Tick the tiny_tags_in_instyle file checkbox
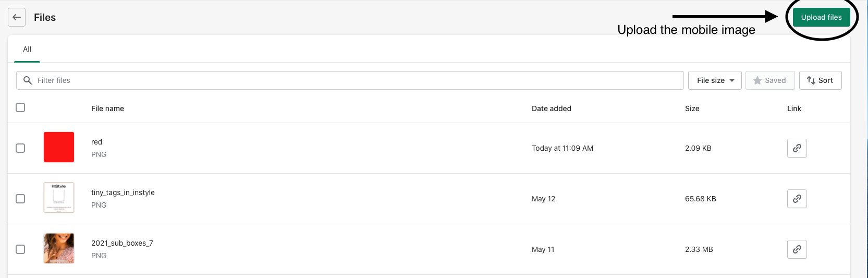 (20, 199)
